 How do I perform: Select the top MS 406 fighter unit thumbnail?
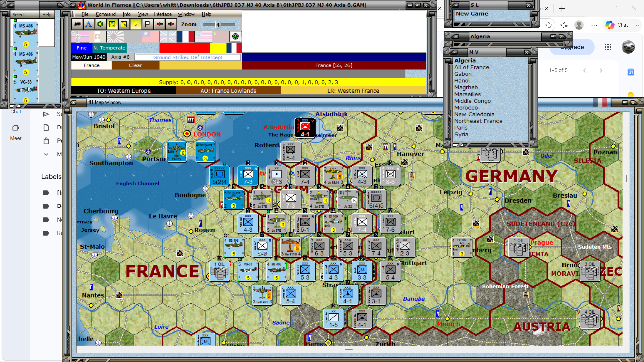click(25, 35)
